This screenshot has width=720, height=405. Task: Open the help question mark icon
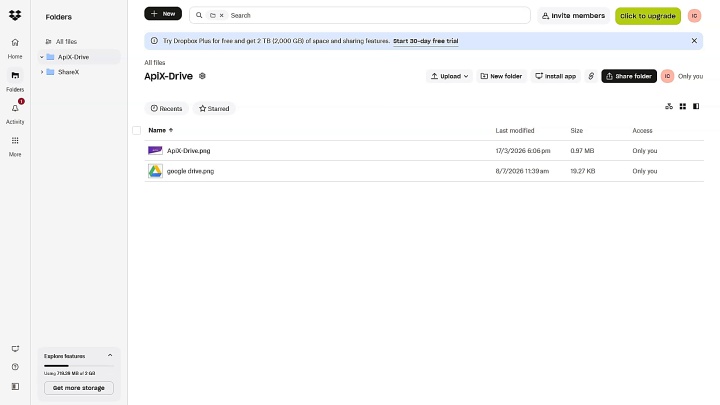coord(15,367)
